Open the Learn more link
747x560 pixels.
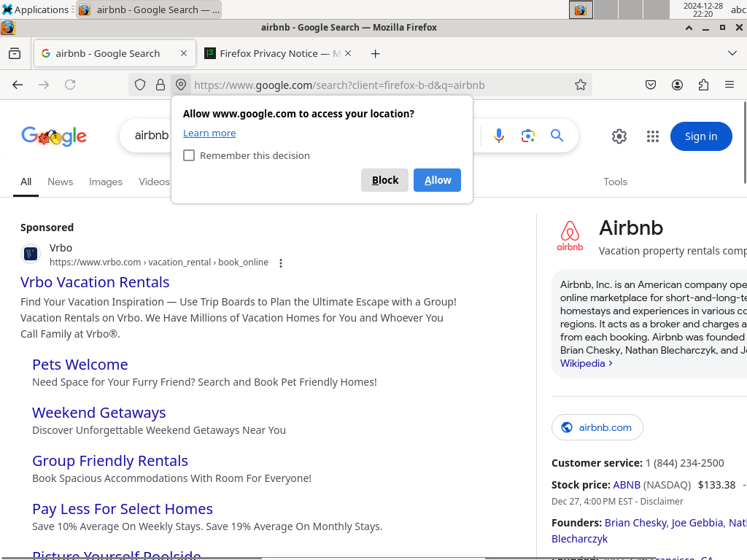(209, 133)
